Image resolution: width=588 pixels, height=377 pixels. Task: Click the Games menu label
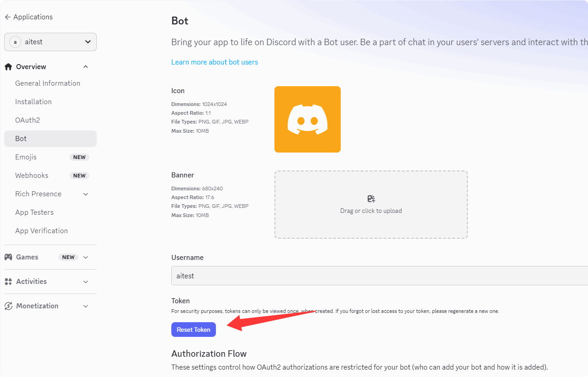27,257
